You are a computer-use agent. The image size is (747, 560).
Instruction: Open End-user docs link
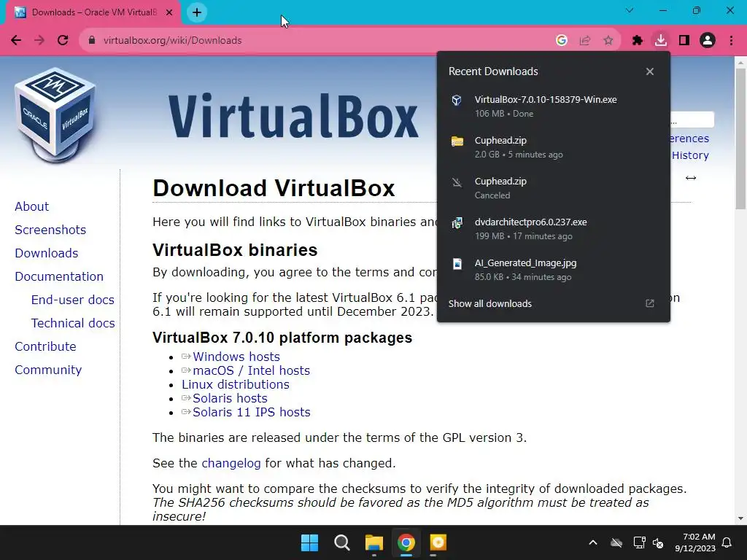tap(73, 300)
